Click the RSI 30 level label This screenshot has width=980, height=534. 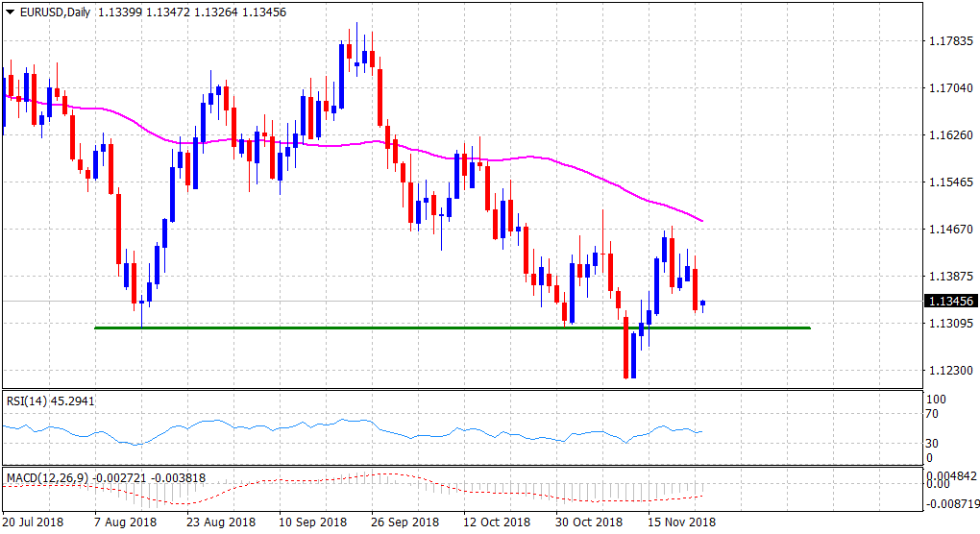coord(932,444)
